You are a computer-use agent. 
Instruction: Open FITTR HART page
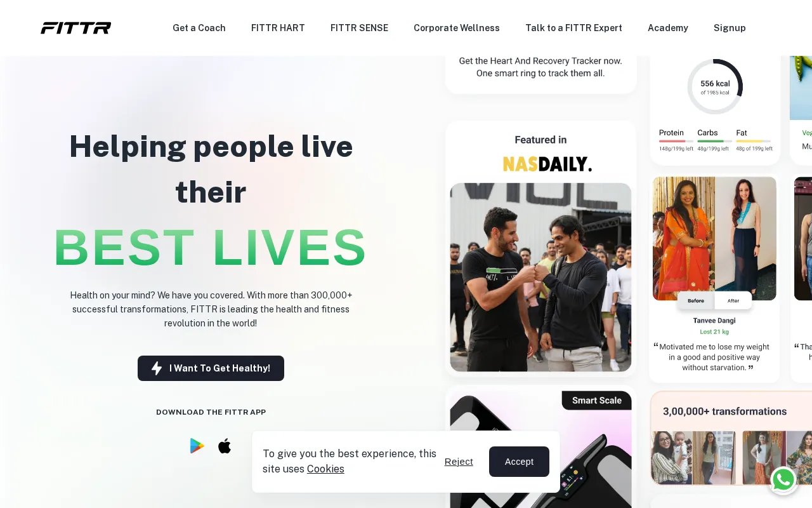pos(278,28)
